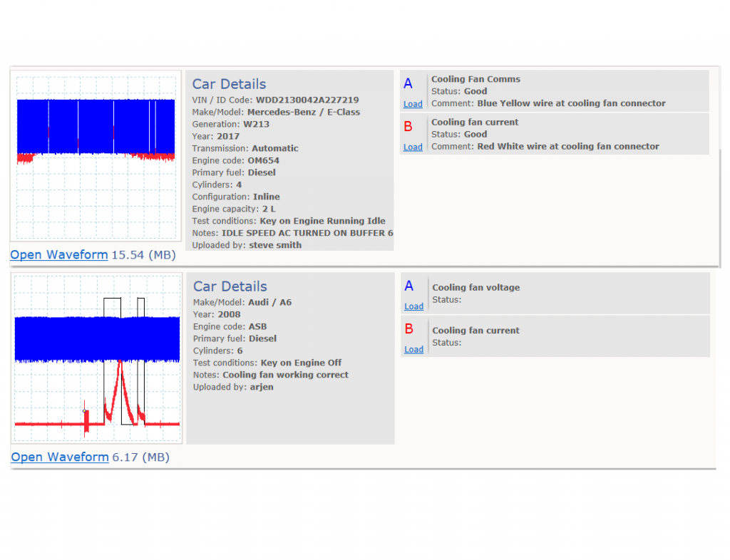Screen dimensions: 730x560
Task: Click the Audi A6 waveform thumbnail
Action: [x=97, y=358]
